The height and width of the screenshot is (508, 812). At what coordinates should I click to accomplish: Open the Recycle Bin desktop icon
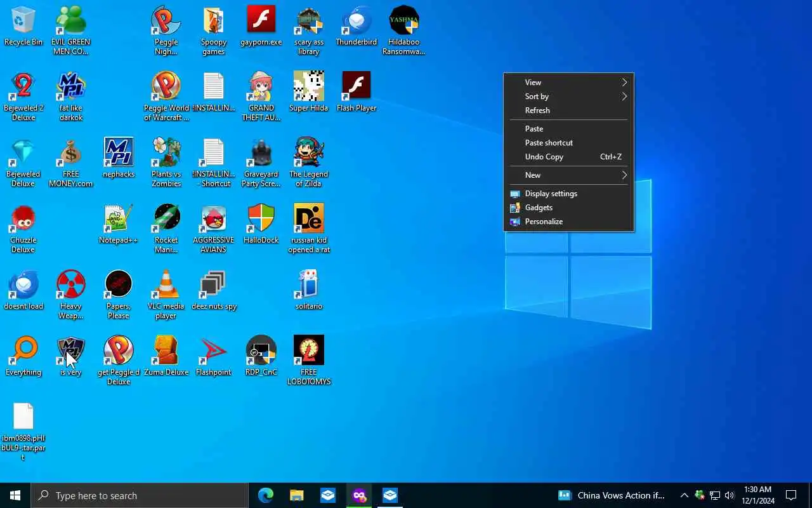click(23, 27)
